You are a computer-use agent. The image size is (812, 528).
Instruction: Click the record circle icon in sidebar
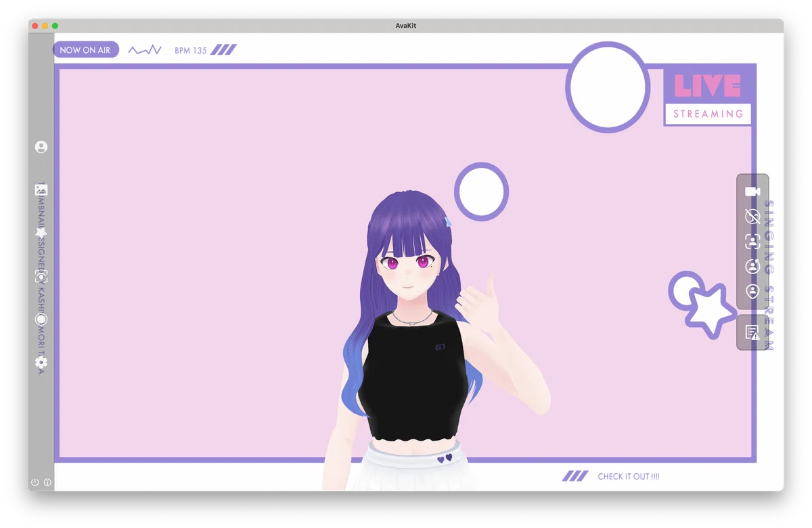(41, 319)
